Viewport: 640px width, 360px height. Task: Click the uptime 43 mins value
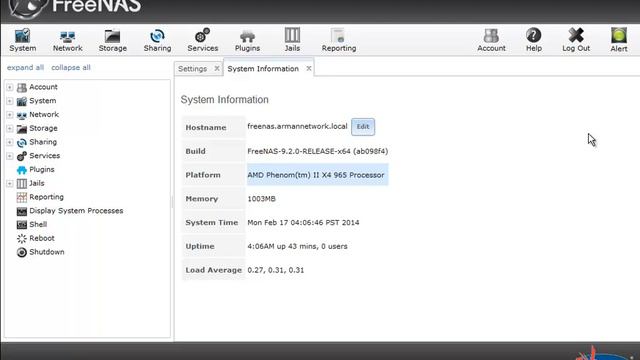297,246
